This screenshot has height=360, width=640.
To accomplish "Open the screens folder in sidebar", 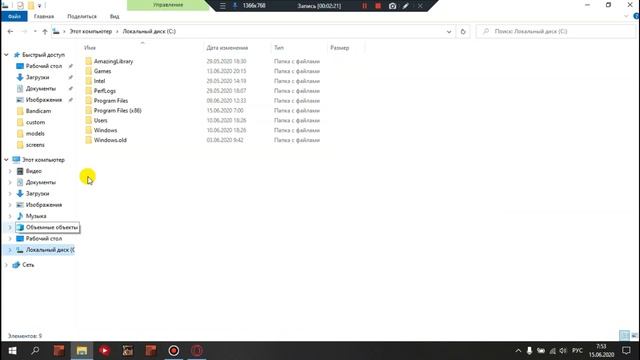I will point(35,145).
